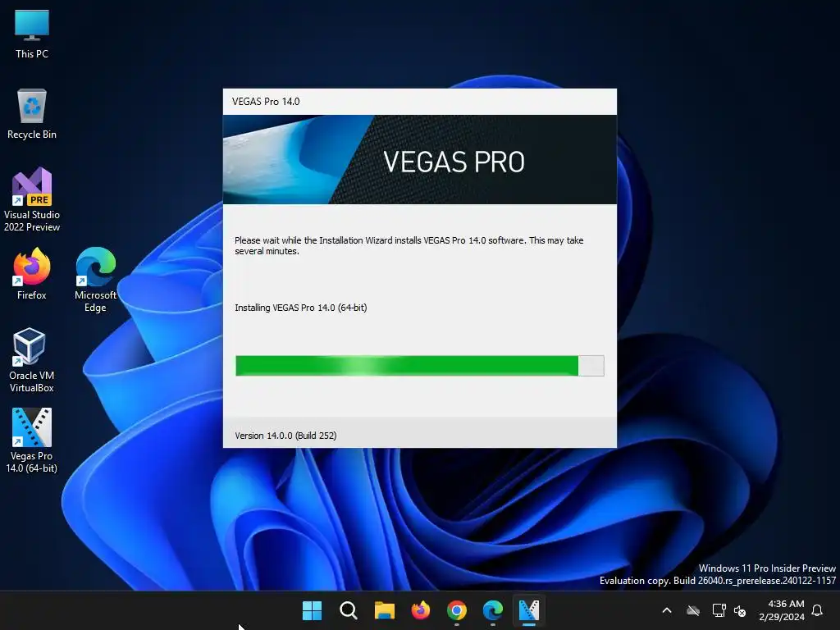Show hidden system tray icons
Image resolution: width=840 pixels, height=630 pixels.
click(x=667, y=610)
